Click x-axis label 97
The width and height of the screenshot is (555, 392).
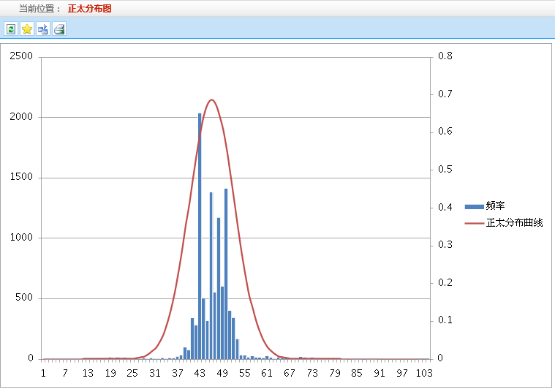[401, 373]
